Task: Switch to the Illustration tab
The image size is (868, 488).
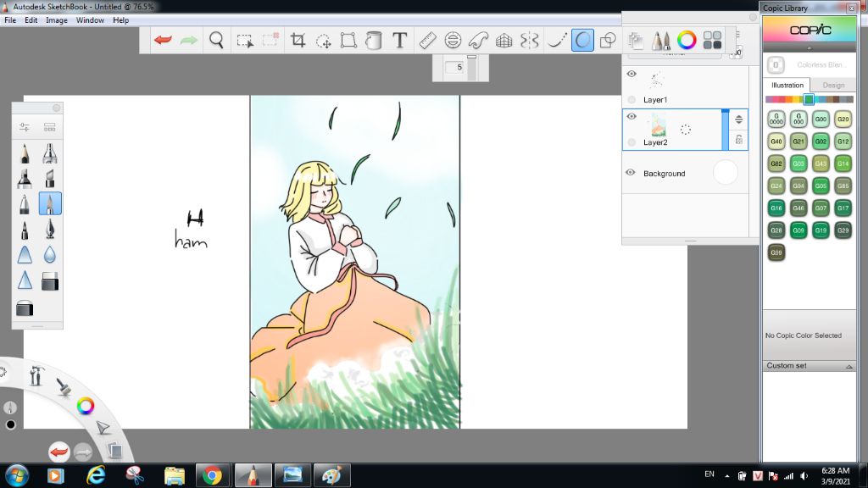Action: 787,86
